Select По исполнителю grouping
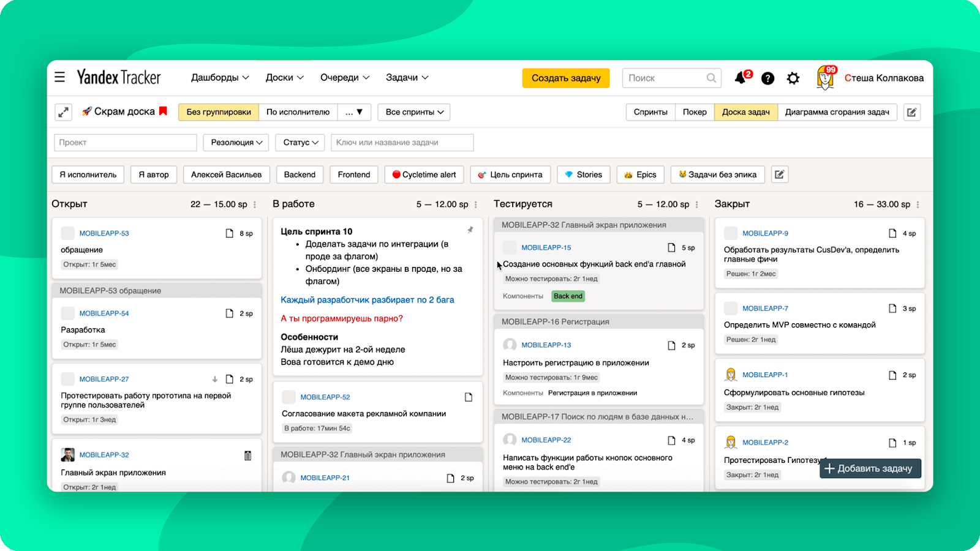 pos(298,112)
